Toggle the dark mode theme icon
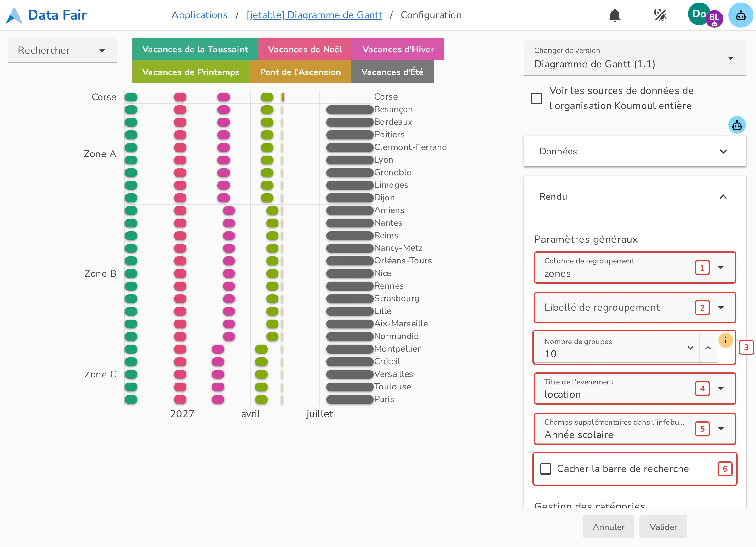Image resolution: width=756 pixels, height=547 pixels. pos(660,15)
